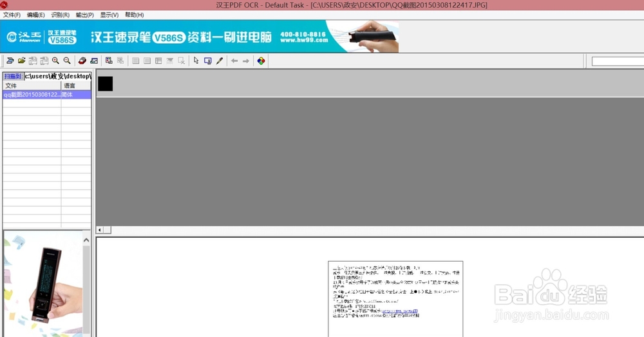
Task: Click the greyed image region icon
Action: point(147,61)
